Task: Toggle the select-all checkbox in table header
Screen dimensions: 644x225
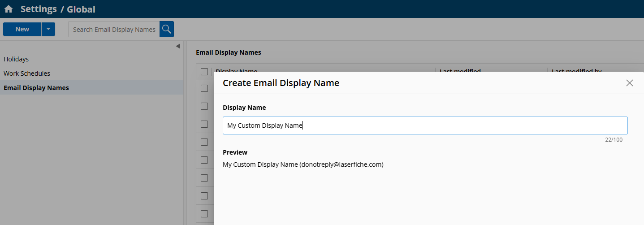Action: 204,71
